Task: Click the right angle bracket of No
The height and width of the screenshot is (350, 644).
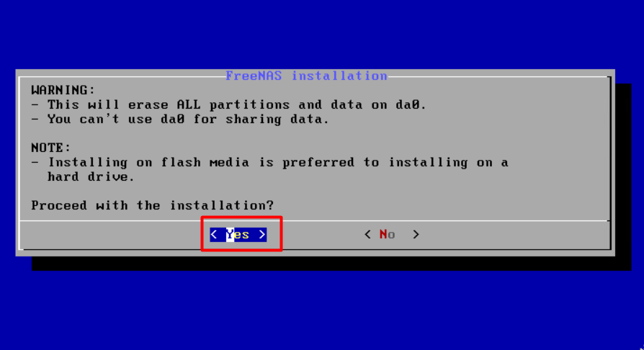Action: pyautogui.click(x=416, y=235)
